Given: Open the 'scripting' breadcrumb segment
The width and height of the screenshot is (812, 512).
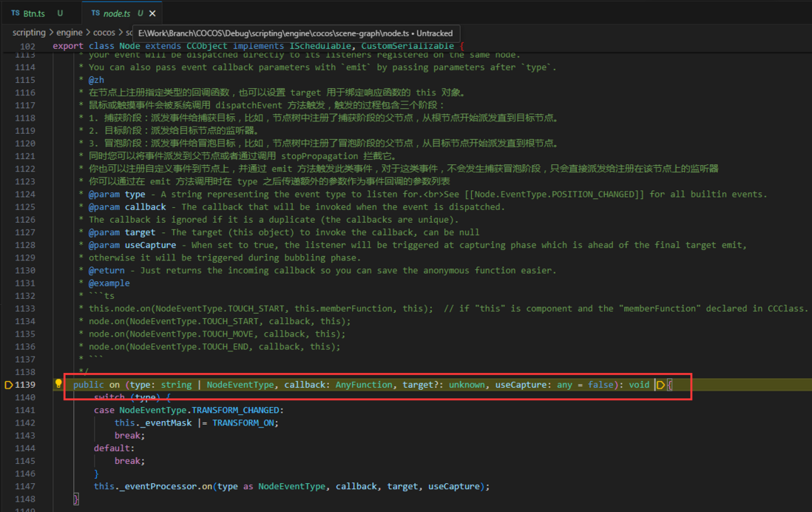Looking at the screenshot, I should (29, 33).
